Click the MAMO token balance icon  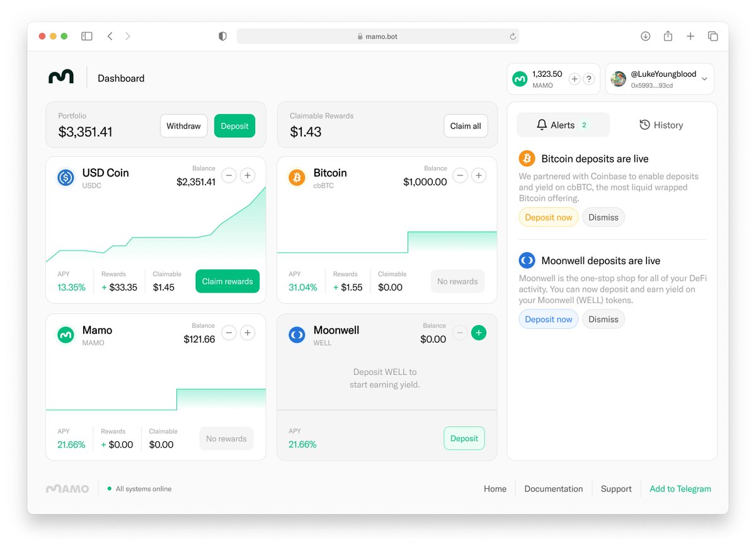pos(520,79)
